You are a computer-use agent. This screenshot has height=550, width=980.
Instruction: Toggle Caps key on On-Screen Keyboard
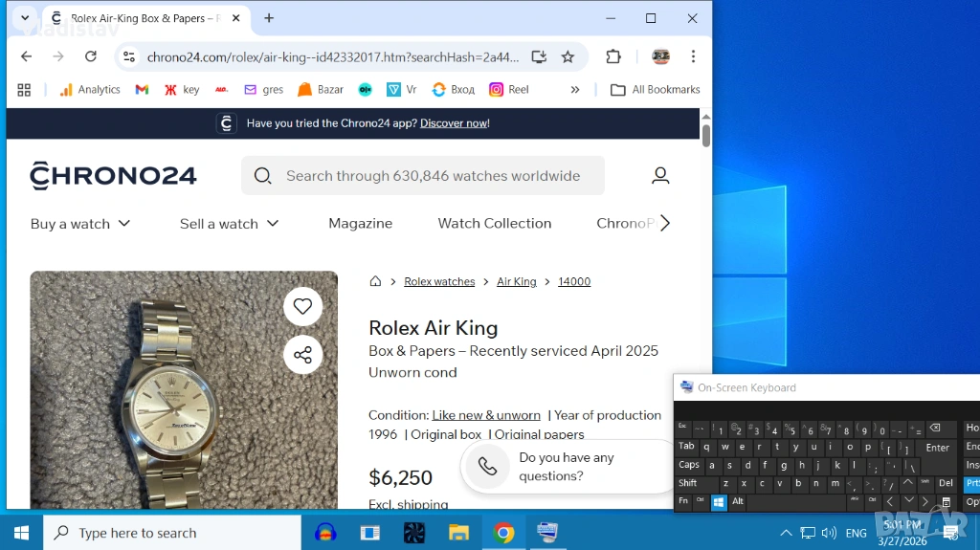(689, 465)
